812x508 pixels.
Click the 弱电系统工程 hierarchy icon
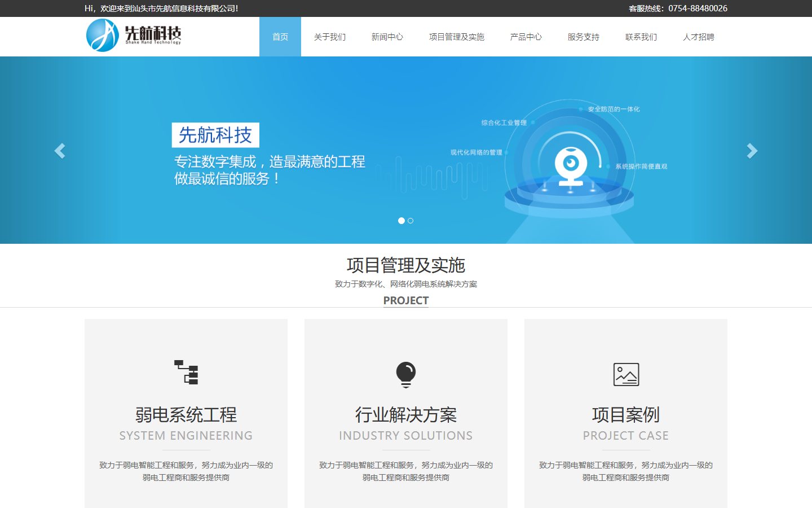(186, 373)
